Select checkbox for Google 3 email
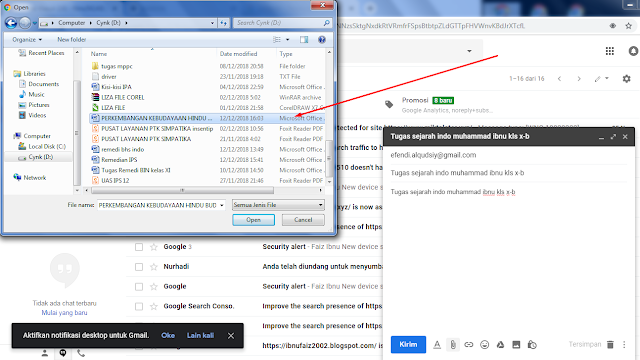This screenshot has height=360, width=640. point(139,247)
